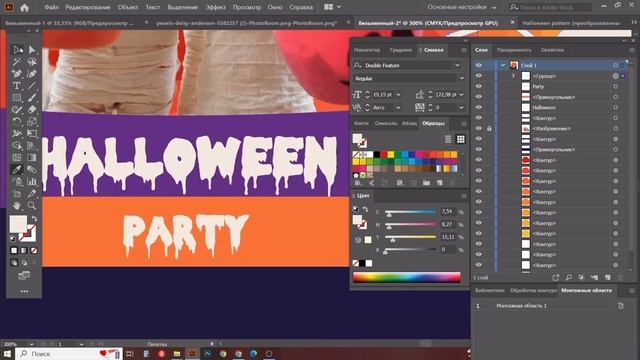Image resolution: width=640 pixels, height=360 pixels.
Task: Collapse the Слой 1 layer tree
Action: coord(503,65)
